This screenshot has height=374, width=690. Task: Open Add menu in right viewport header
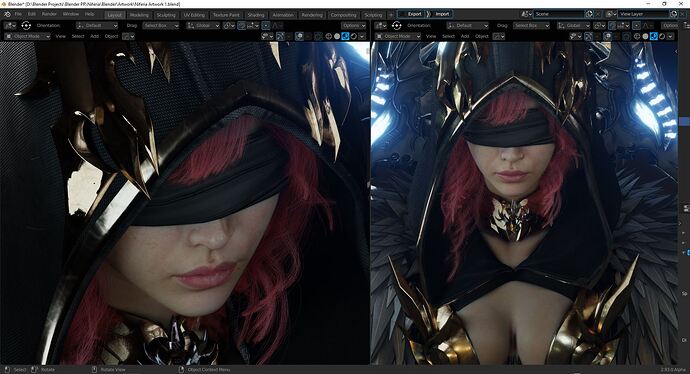click(465, 37)
